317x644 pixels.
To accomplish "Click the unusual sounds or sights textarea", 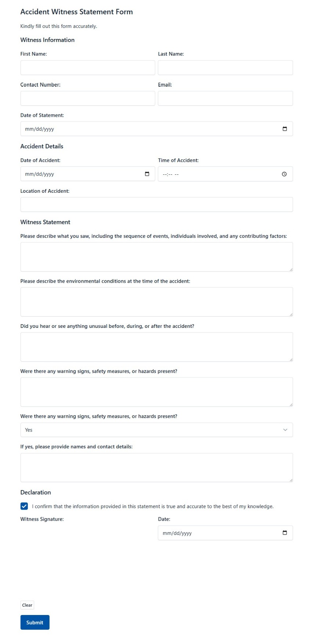I will (x=157, y=346).
